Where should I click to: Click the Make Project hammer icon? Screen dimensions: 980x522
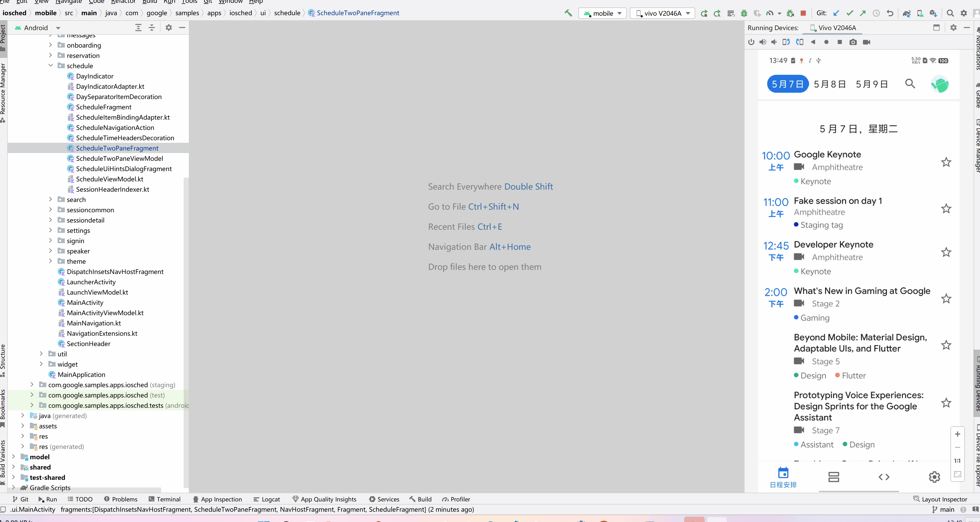568,13
